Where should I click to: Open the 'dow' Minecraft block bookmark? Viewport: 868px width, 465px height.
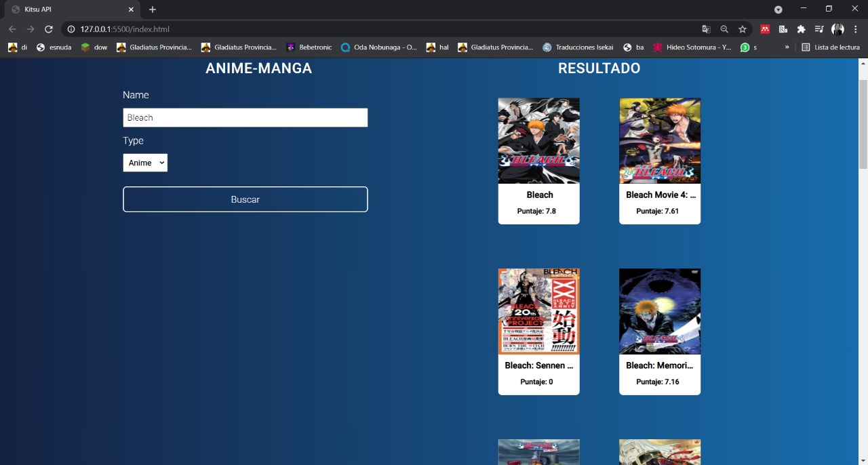(x=94, y=47)
